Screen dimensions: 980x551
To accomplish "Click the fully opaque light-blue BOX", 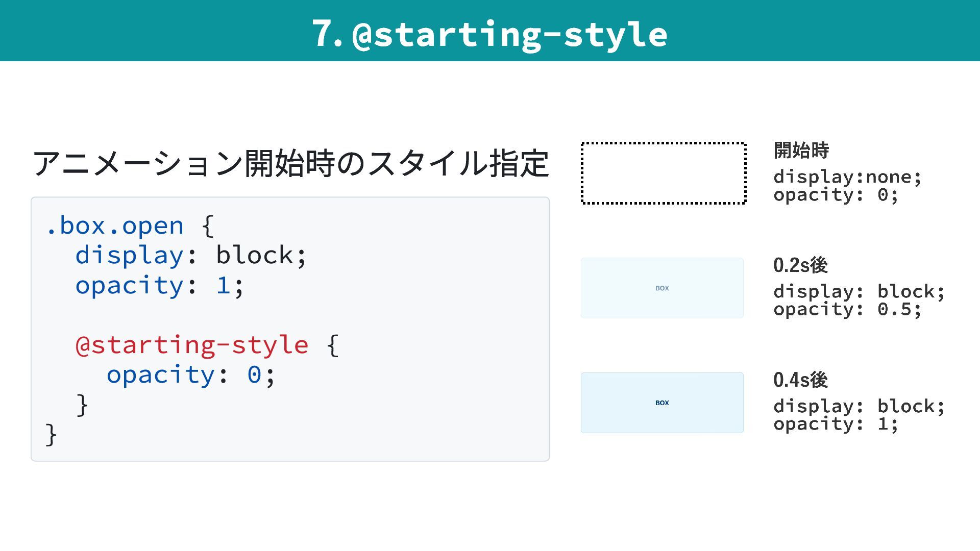I will pyautogui.click(x=662, y=403).
